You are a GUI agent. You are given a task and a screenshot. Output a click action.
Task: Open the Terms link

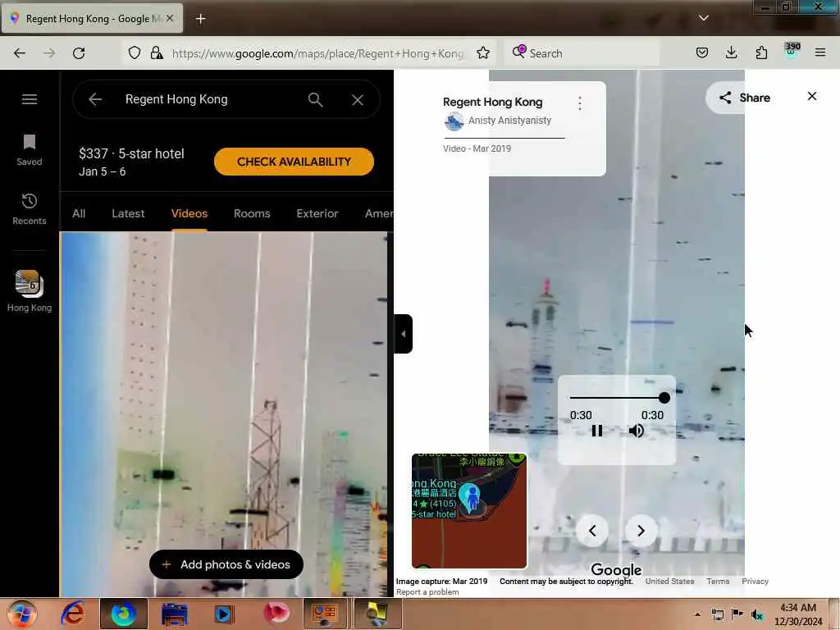(x=718, y=582)
